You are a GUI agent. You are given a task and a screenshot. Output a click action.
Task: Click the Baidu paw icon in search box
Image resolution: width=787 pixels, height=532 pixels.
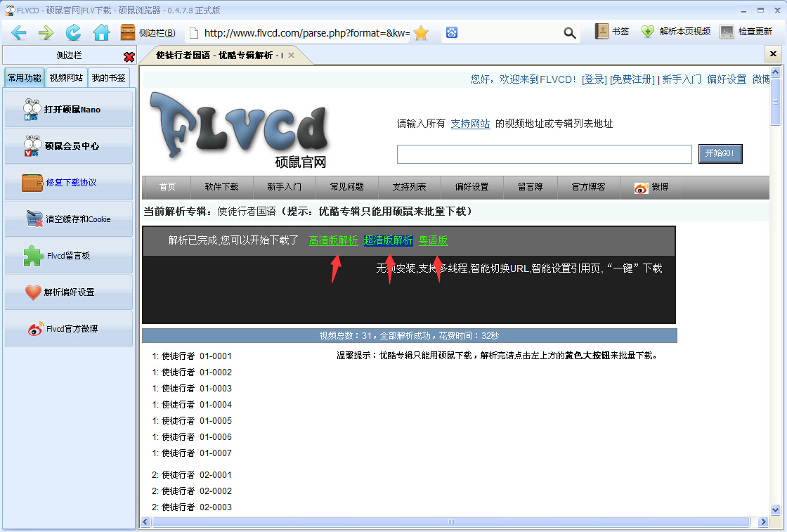click(452, 32)
